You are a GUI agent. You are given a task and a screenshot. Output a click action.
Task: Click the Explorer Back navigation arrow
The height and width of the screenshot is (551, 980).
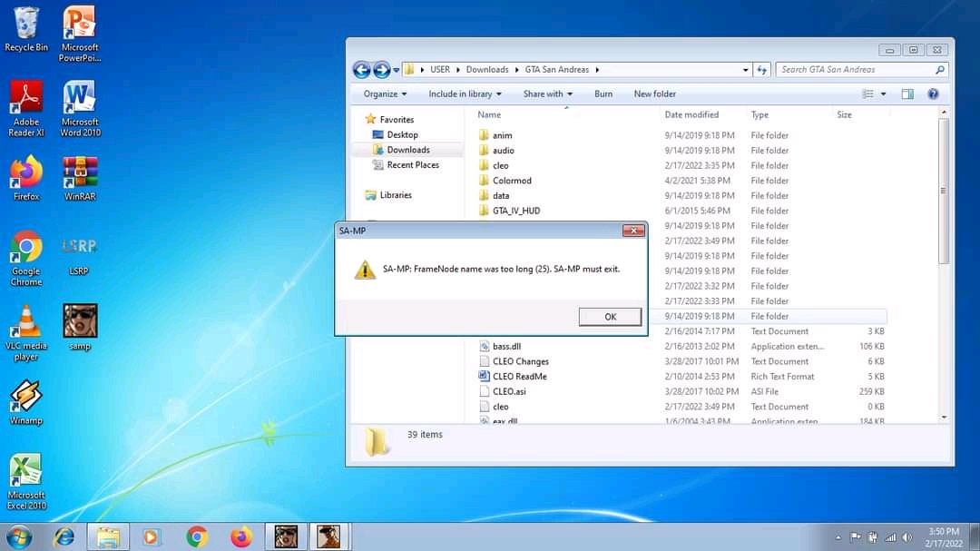click(x=361, y=69)
